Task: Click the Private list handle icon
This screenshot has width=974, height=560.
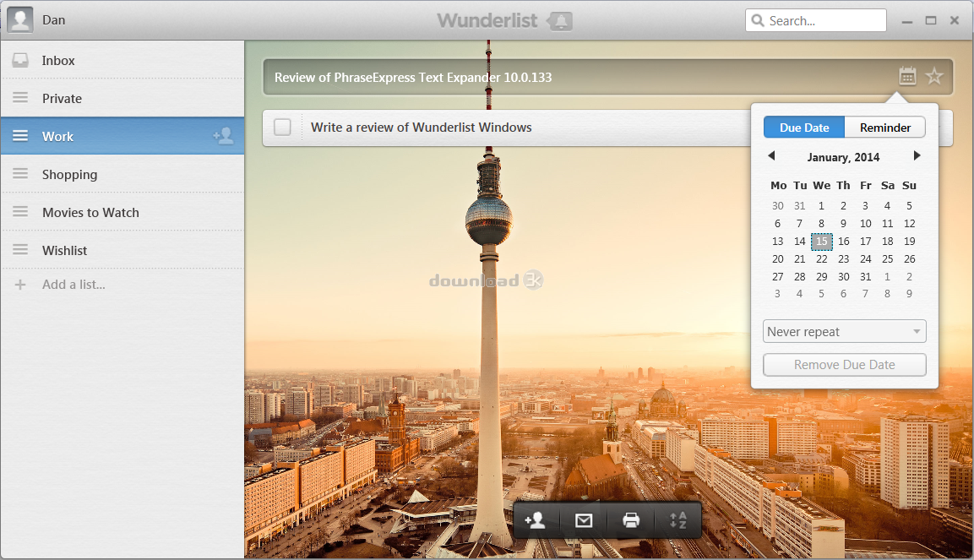Action: [x=20, y=98]
